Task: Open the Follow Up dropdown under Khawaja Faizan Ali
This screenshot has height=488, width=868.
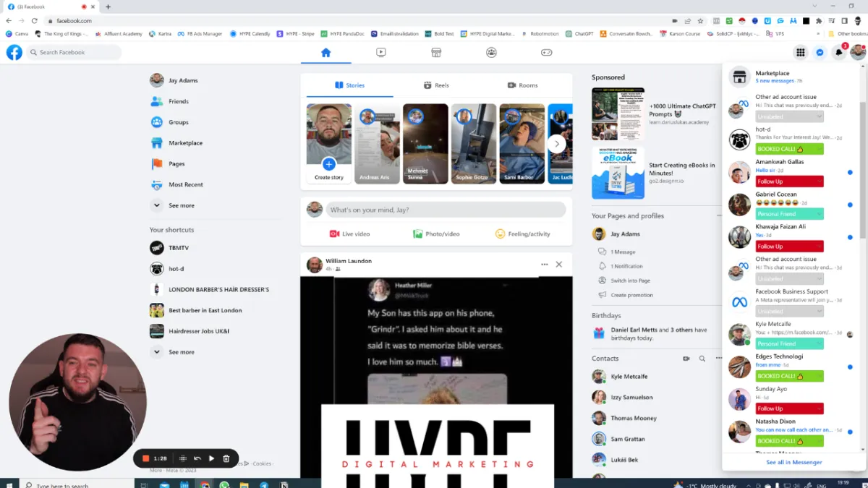Action: click(x=790, y=247)
